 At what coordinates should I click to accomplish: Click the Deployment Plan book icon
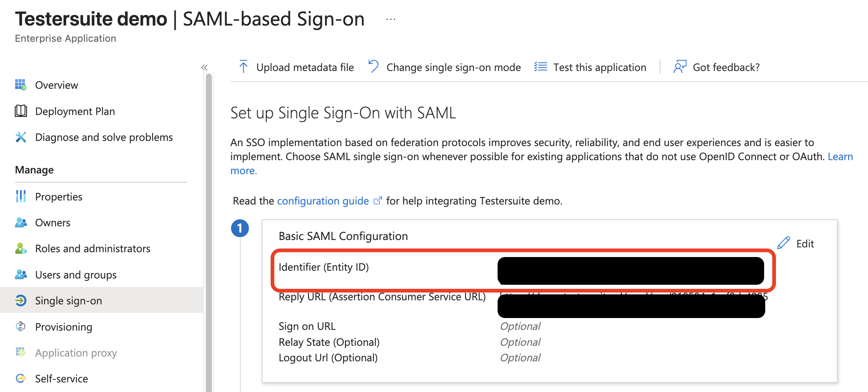21,111
